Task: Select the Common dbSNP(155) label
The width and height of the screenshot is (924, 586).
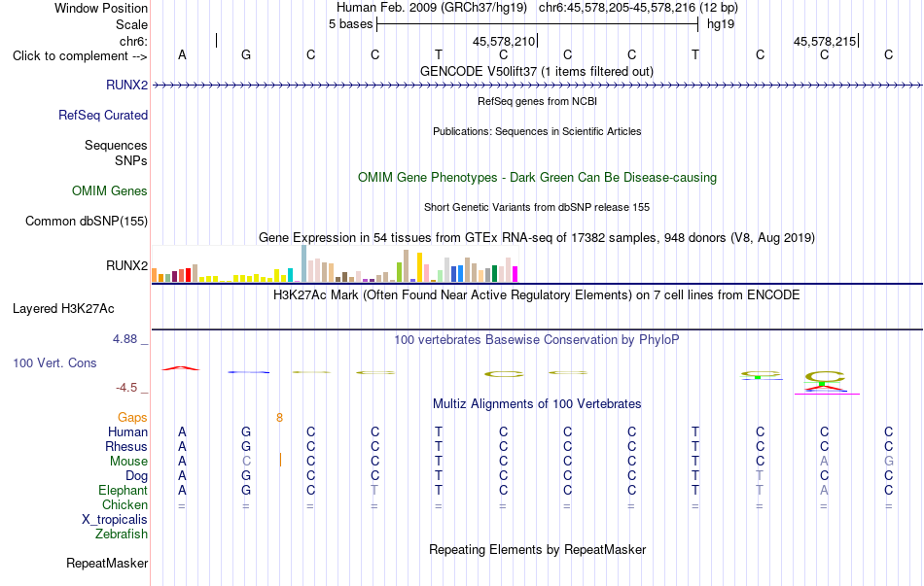Action: pyautogui.click(x=87, y=221)
